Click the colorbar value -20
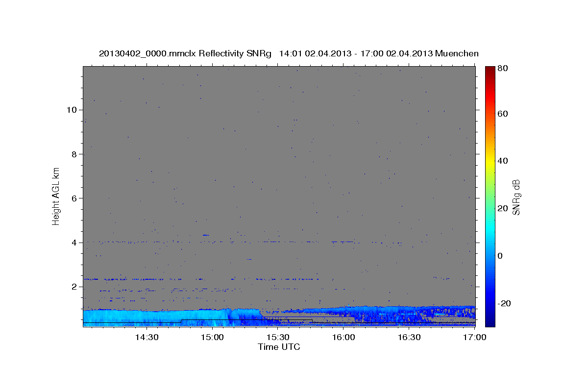The width and height of the screenshot is (588, 392). point(505,303)
